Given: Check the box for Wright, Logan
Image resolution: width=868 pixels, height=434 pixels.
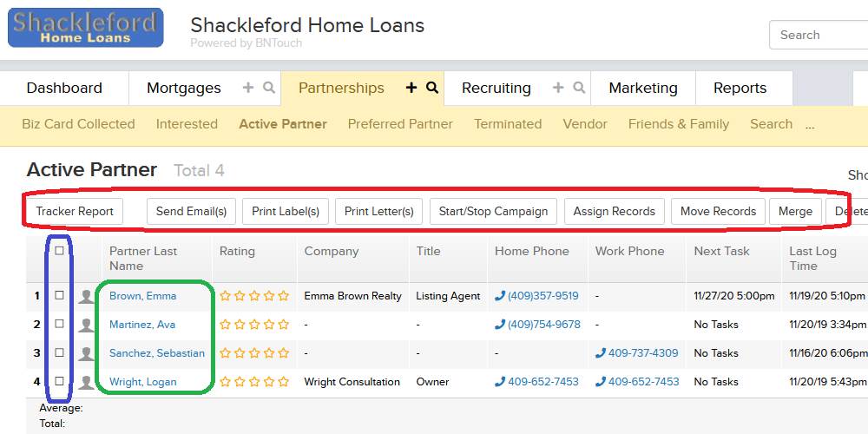Looking at the screenshot, I should [x=59, y=381].
